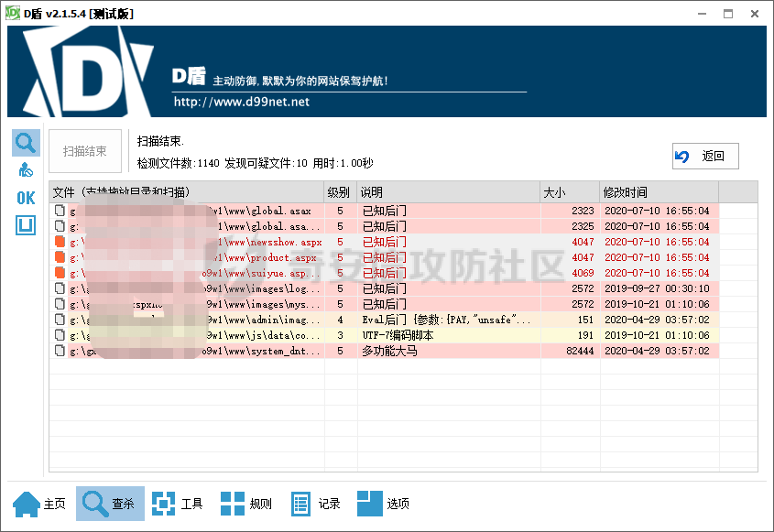Click the Eval后门 description cell
The height and width of the screenshot is (532, 774).
pos(447,320)
